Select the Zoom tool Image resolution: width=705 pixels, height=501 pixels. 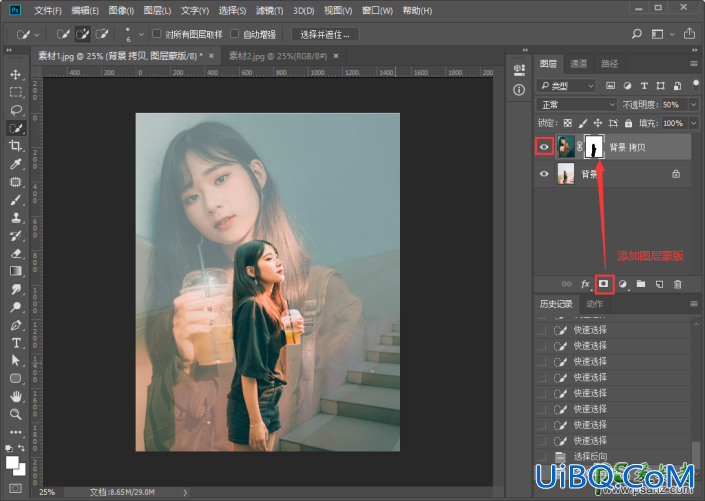[x=16, y=414]
